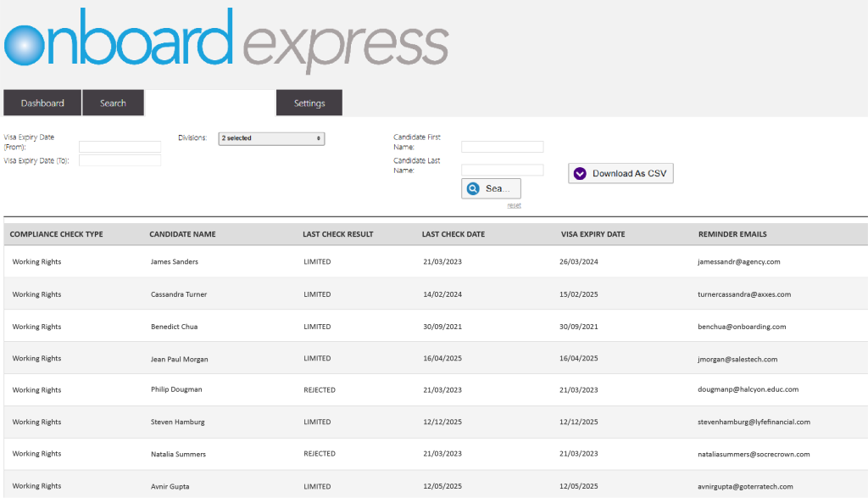Click the reset link
The height and width of the screenshot is (498, 868).
(x=514, y=205)
